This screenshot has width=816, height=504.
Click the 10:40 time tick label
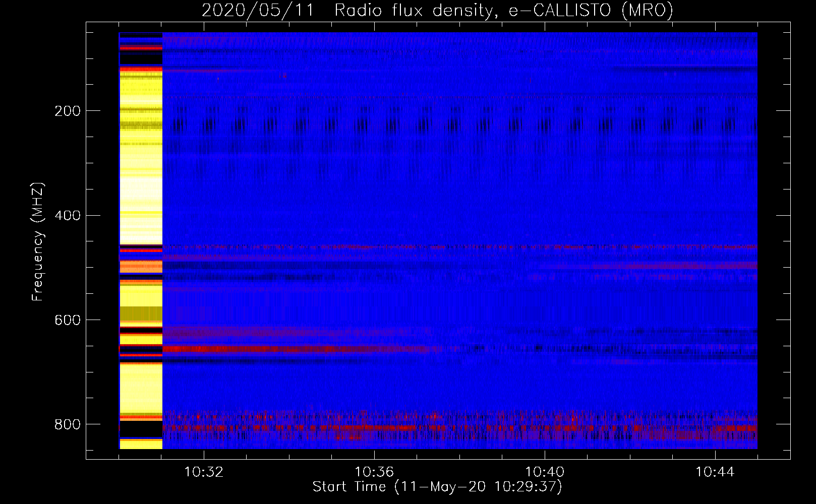(x=545, y=472)
